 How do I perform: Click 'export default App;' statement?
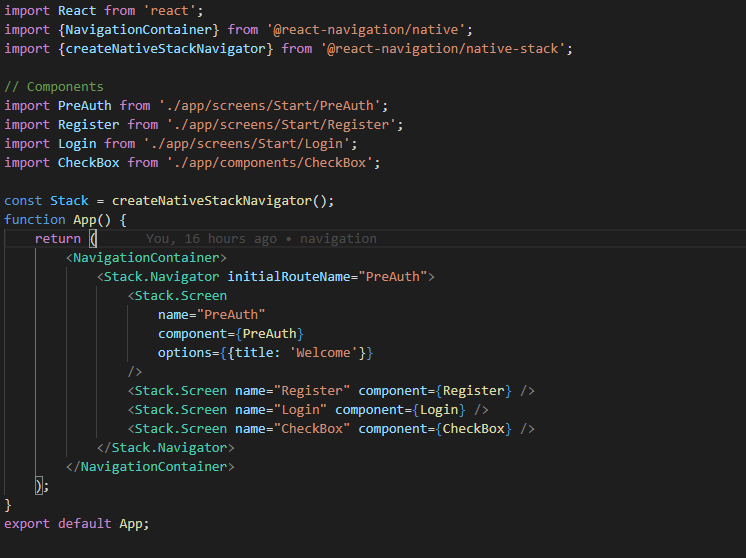(x=77, y=524)
